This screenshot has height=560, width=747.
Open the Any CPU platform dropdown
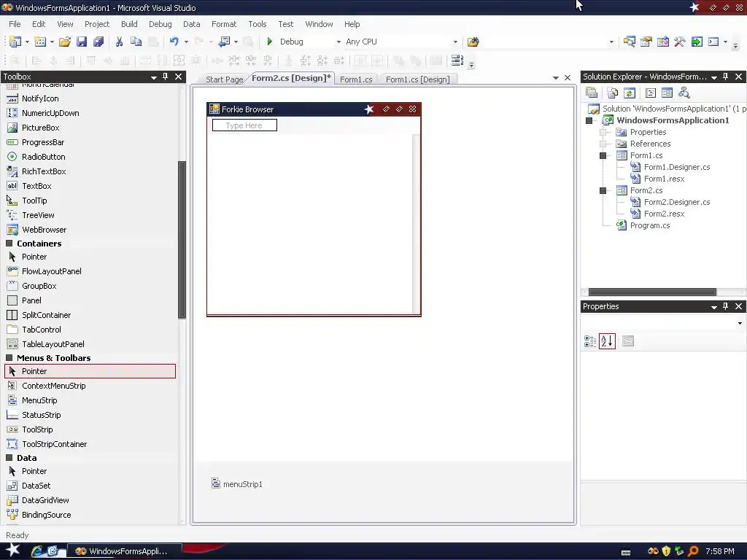[455, 42]
